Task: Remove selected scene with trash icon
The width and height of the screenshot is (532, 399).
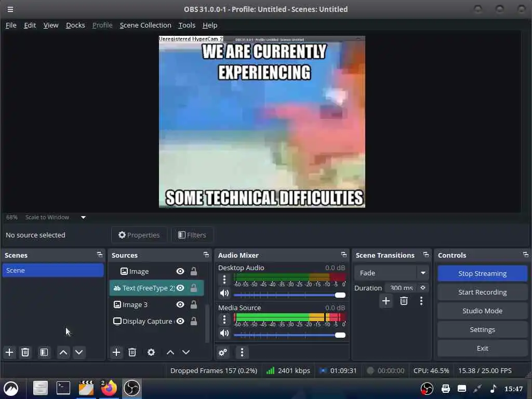Action: (x=25, y=352)
